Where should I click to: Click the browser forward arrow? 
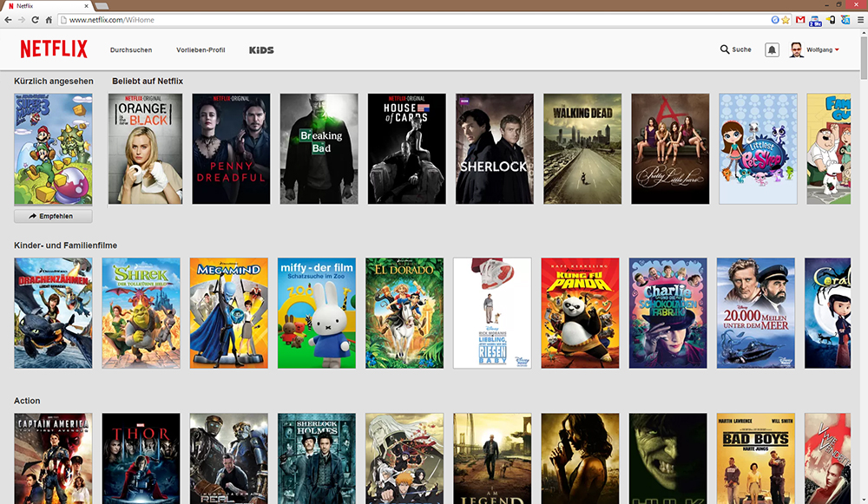click(x=22, y=20)
